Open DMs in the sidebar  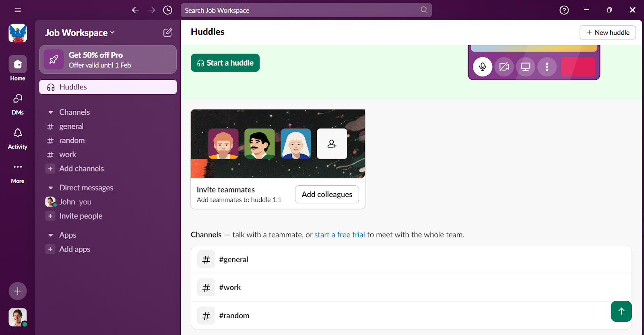pyautogui.click(x=18, y=104)
